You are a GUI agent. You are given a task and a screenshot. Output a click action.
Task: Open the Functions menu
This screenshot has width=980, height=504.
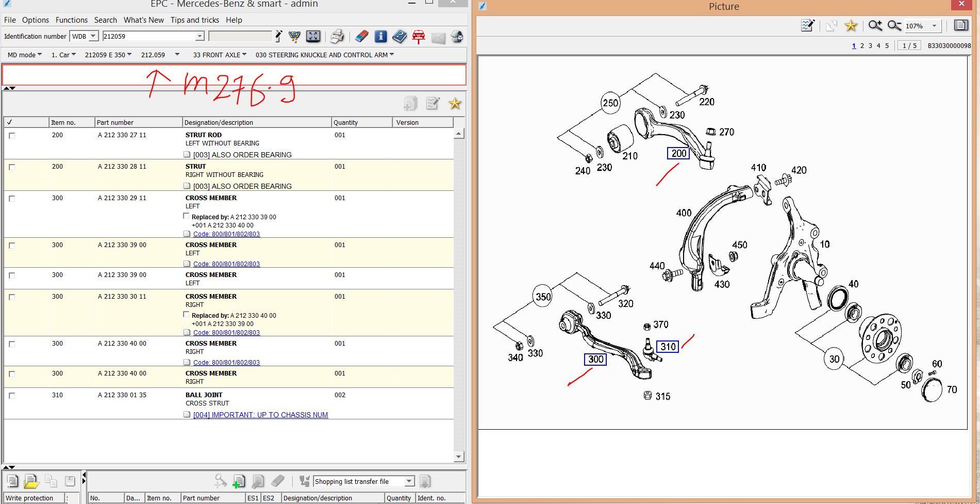[71, 20]
